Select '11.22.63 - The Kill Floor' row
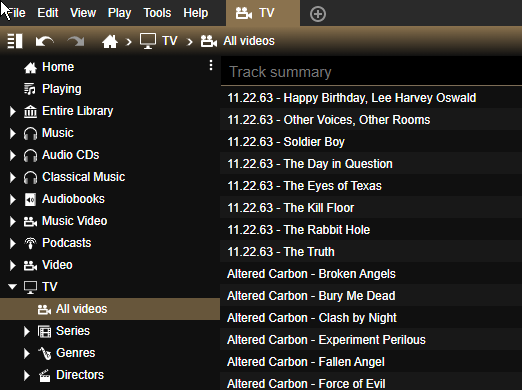The width and height of the screenshot is (522, 390). pos(371,208)
